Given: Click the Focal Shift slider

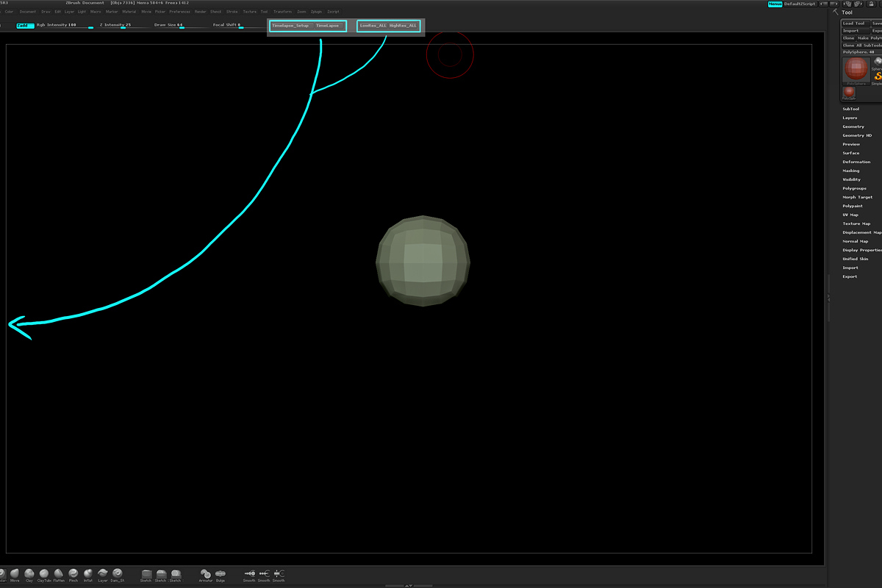Looking at the screenshot, I should click(238, 26).
